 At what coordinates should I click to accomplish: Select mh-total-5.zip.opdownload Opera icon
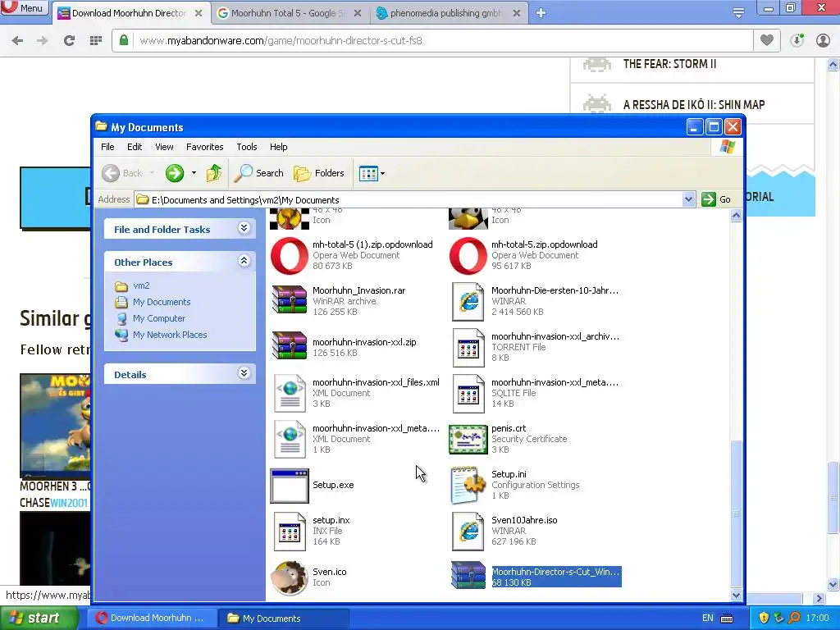[468, 256]
